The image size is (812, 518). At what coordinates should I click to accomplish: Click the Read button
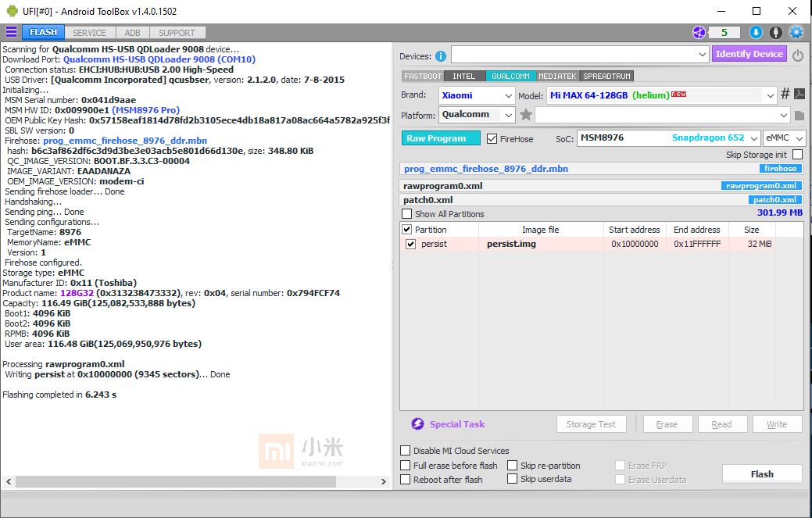pos(722,423)
